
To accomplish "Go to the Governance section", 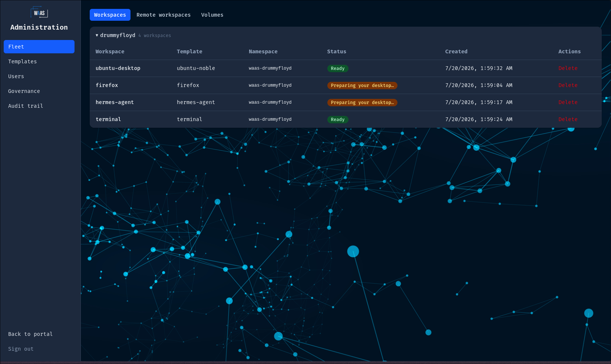I will coord(39,91).
